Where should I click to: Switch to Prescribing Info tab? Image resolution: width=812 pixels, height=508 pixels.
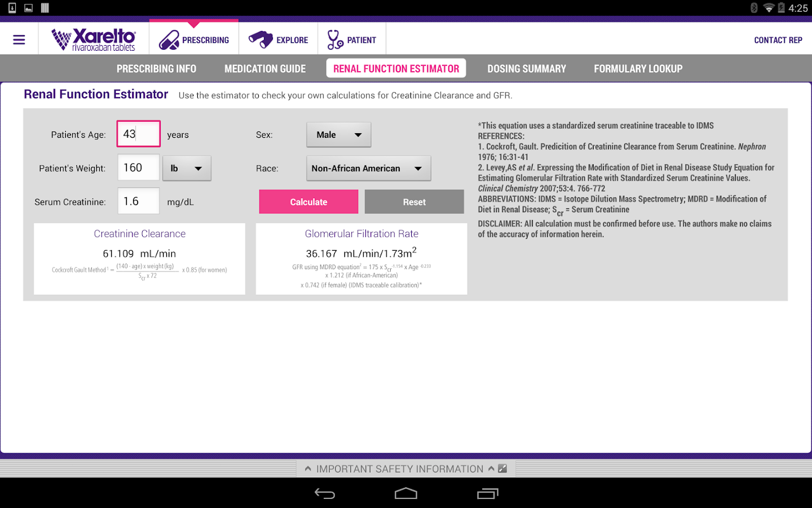(156, 69)
